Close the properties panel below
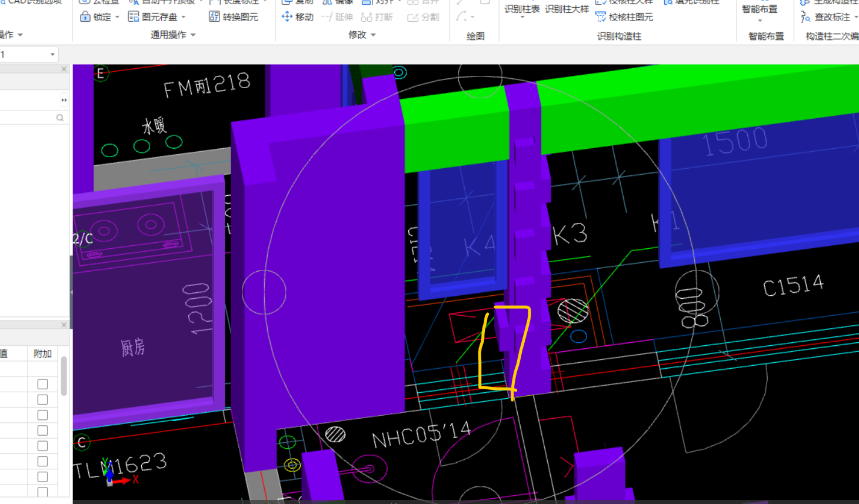The width and height of the screenshot is (859, 504). [x=64, y=325]
